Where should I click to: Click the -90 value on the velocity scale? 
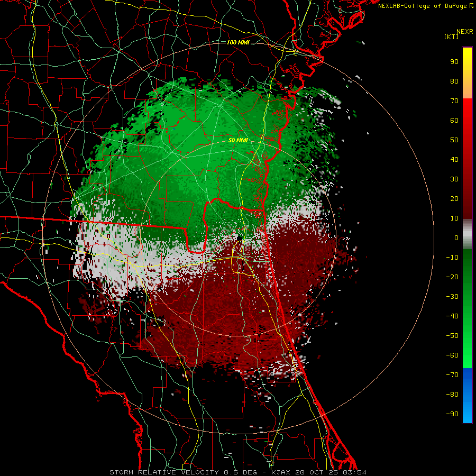pos(452,414)
